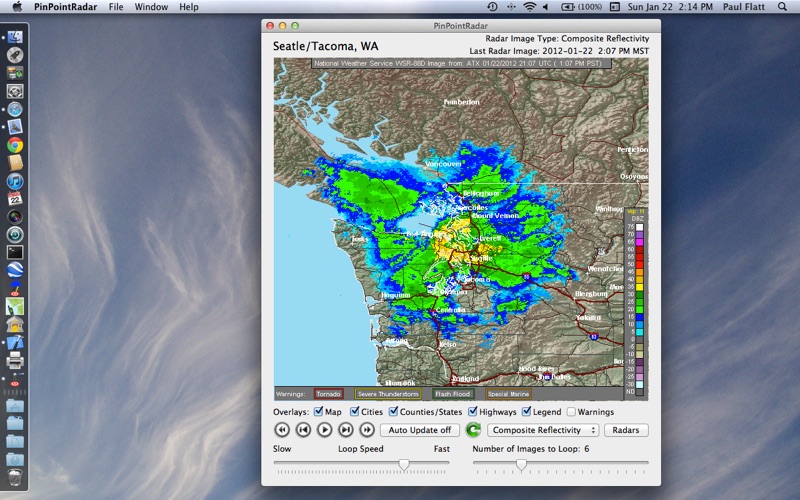Open the Help menu
This screenshot has height=500, width=800.
click(189, 7)
